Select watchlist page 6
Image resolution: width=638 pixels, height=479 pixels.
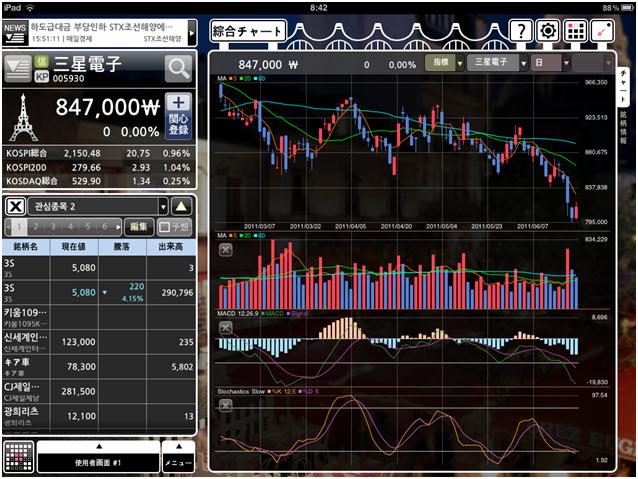[x=105, y=227]
